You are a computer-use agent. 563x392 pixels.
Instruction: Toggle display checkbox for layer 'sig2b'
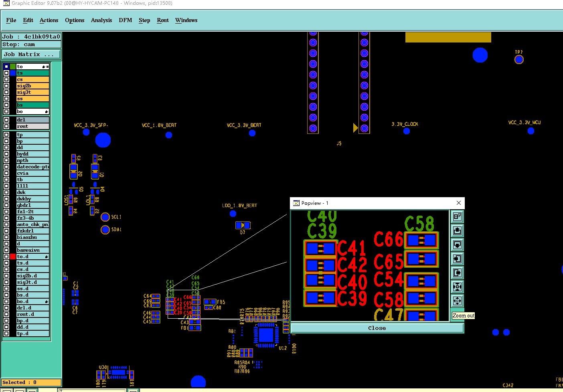pos(6,86)
